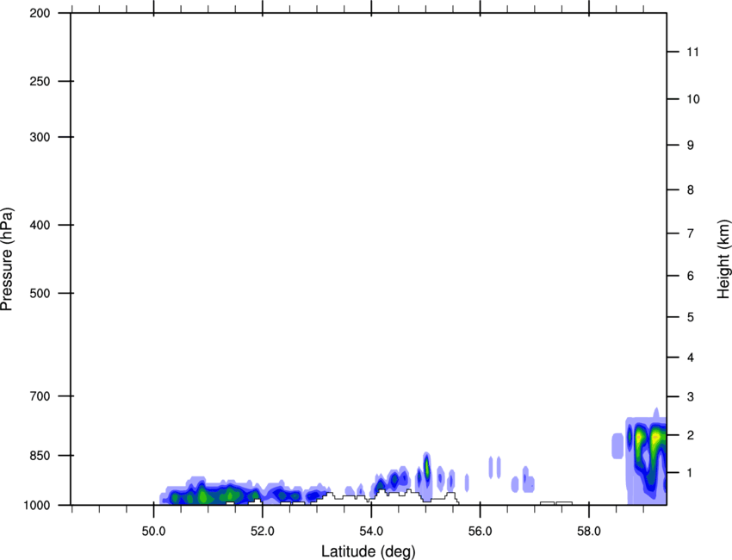Viewport: 732px width, 560px height.
Task: Click the 56.0 latitude label
Action: 481,531
